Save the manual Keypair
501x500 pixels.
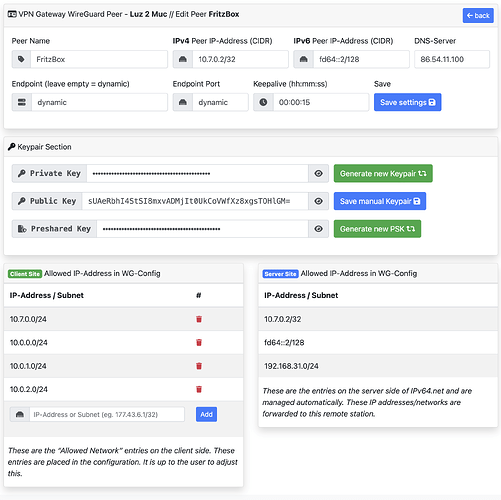coord(380,201)
